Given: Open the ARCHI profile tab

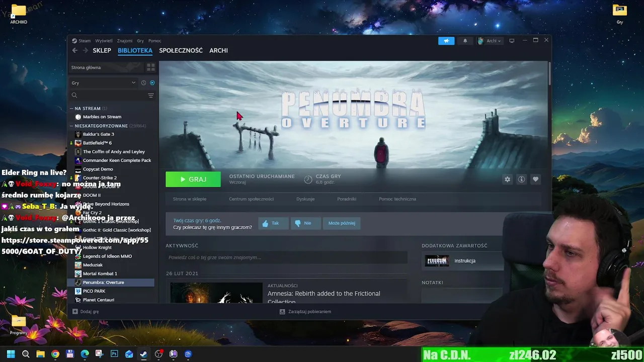Looking at the screenshot, I should [x=218, y=50].
